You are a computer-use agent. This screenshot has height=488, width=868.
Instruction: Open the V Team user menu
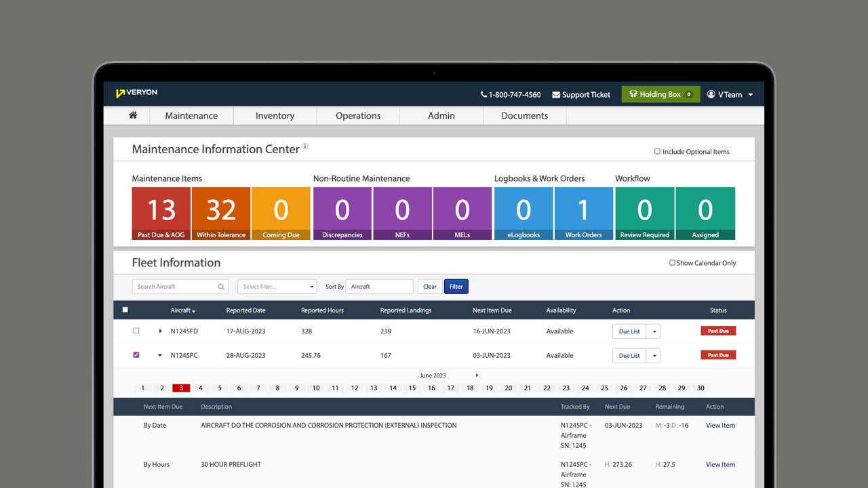(x=730, y=95)
